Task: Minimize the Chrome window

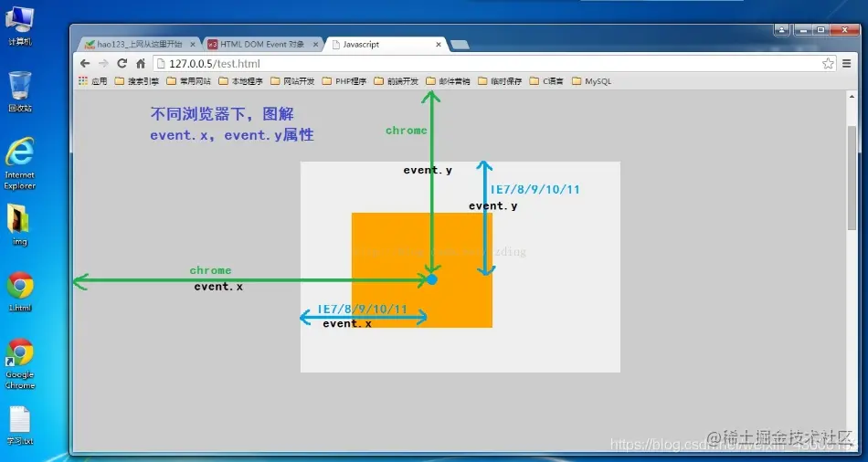Action: [x=802, y=30]
